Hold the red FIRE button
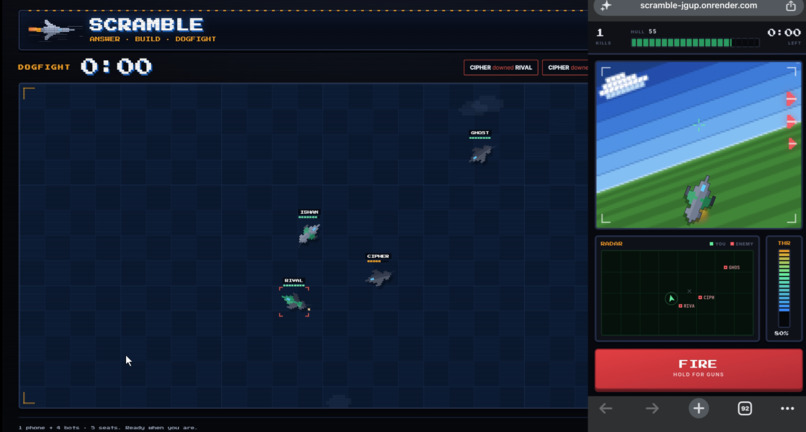Viewport: 806px width, 432px height. click(698, 369)
